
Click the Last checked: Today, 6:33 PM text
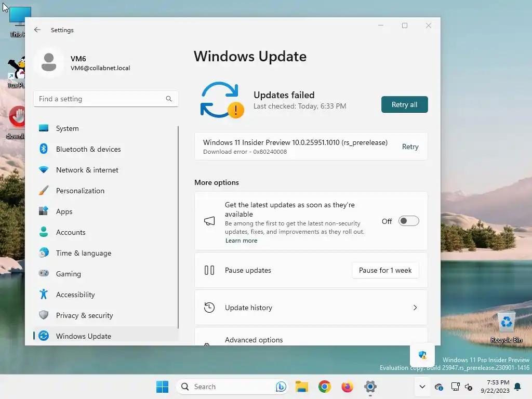[x=300, y=106]
